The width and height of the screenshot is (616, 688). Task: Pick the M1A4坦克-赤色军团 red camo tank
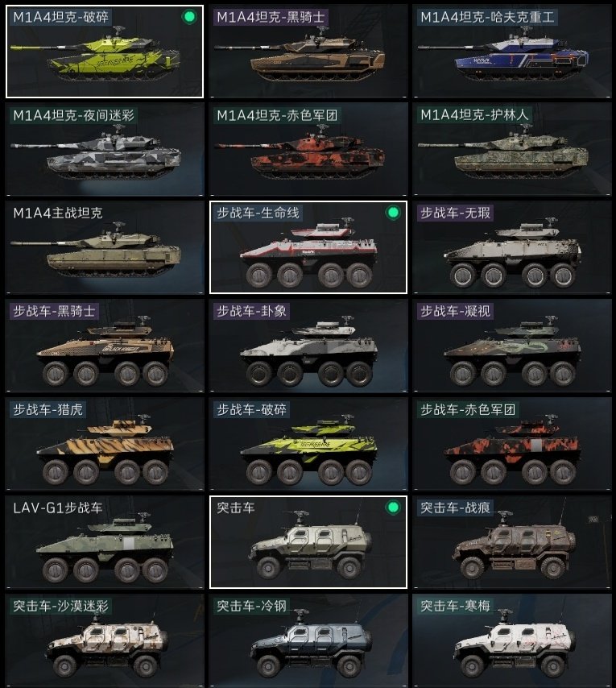308,149
